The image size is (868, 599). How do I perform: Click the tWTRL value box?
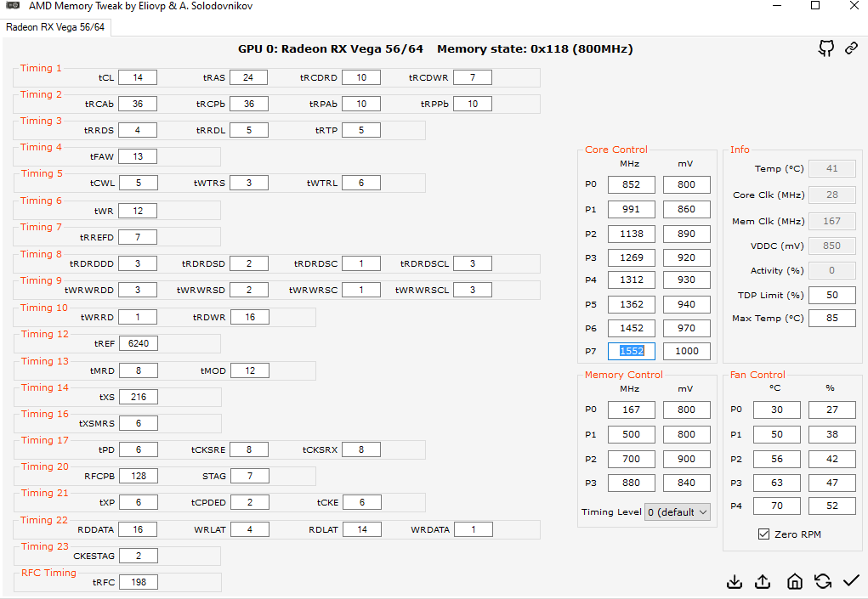[361, 183]
